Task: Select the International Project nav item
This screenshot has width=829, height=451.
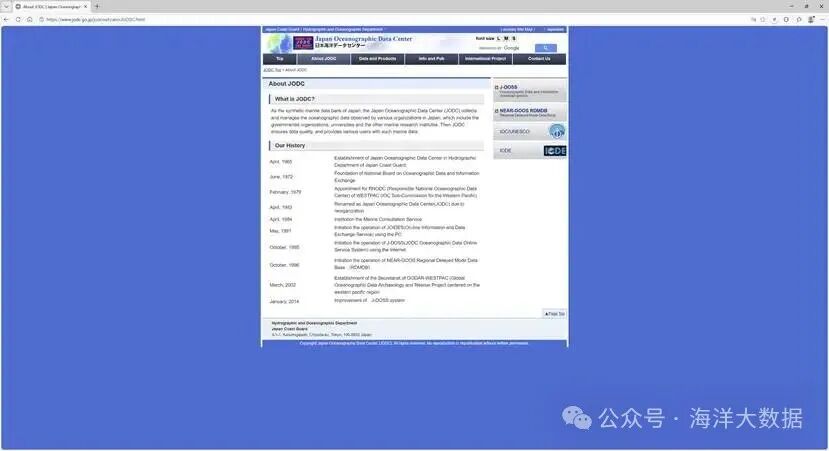Action: click(485, 59)
